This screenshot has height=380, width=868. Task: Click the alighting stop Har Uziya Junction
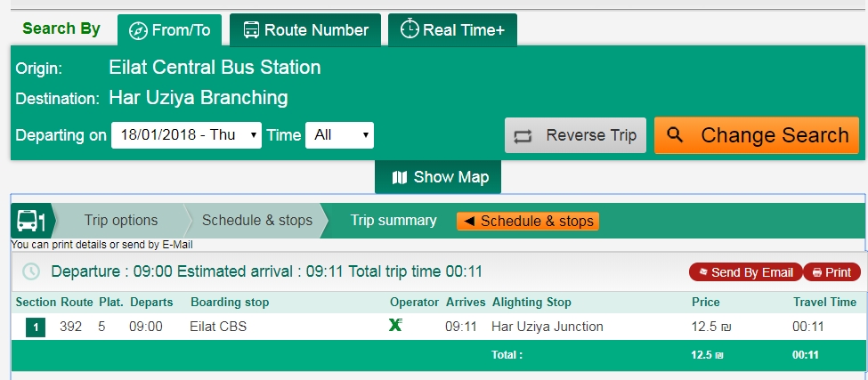click(548, 327)
